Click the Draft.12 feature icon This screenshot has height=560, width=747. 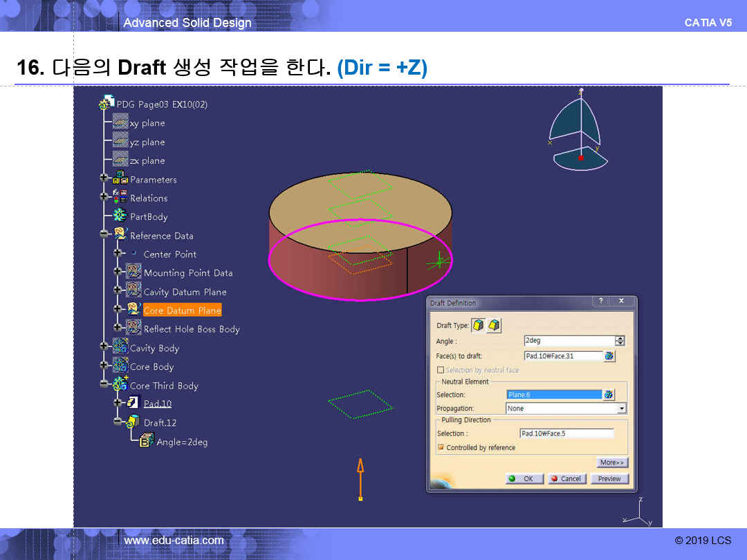point(133,422)
